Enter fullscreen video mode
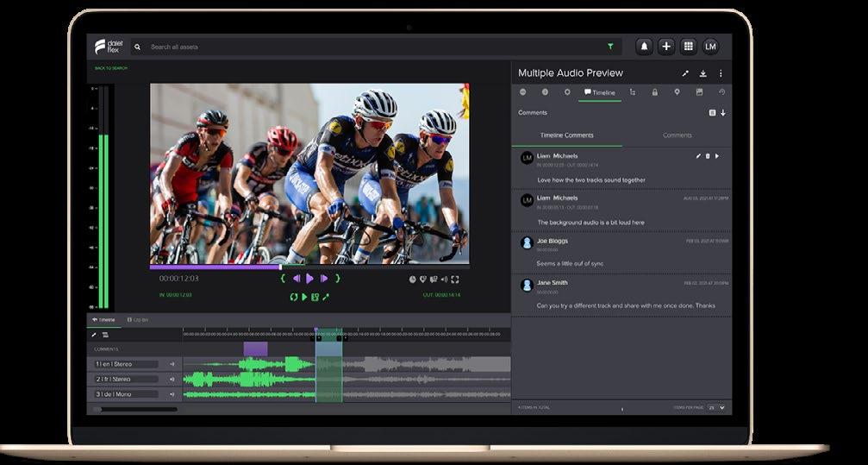This screenshot has width=868, height=465. pos(455,280)
